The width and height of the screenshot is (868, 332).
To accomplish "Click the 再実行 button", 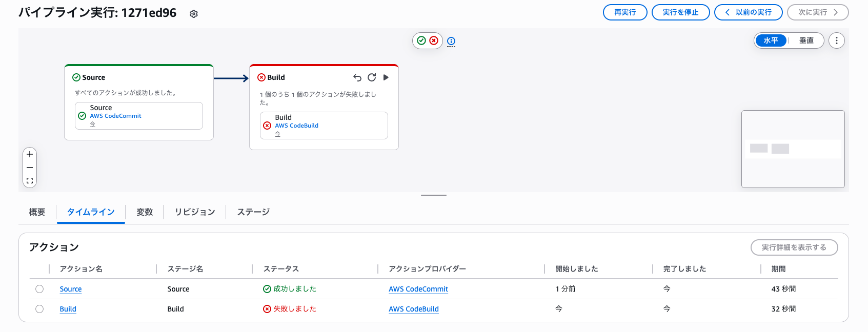I will tap(625, 12).
